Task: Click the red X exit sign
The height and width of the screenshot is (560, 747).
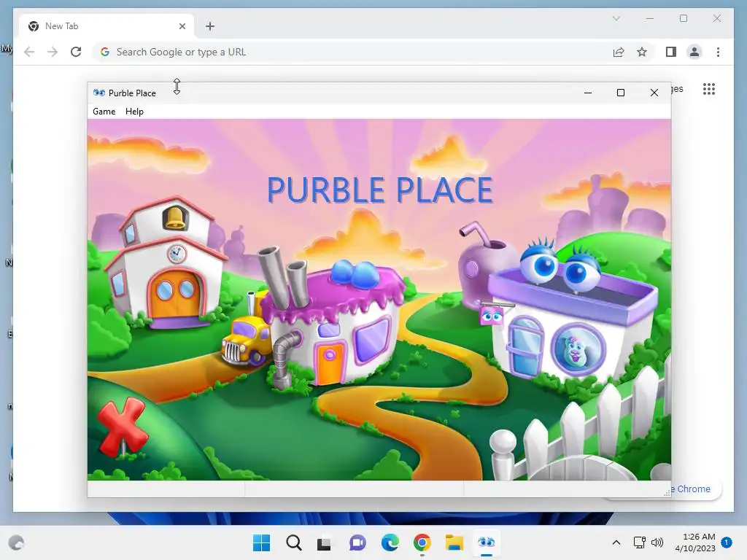Action: (x=122, y=427)
